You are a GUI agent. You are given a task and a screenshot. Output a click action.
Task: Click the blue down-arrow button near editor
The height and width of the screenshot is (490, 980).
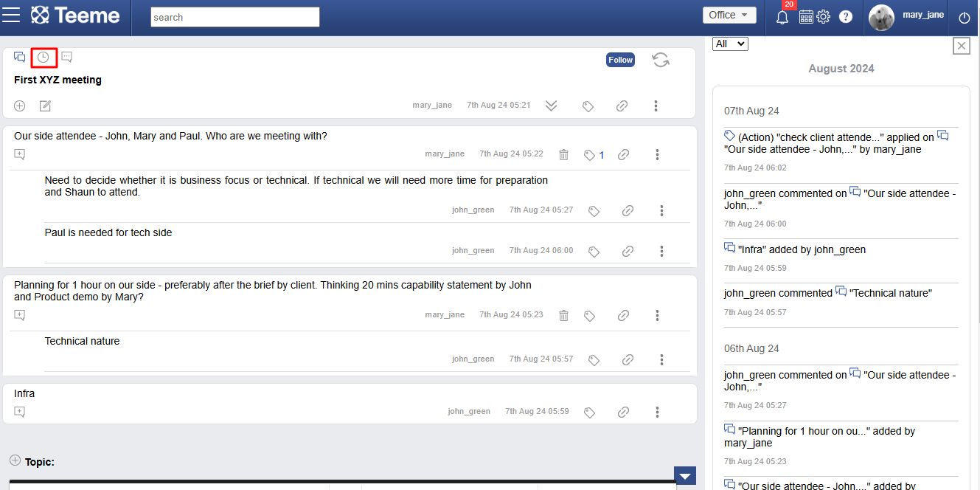click(685, 476)
